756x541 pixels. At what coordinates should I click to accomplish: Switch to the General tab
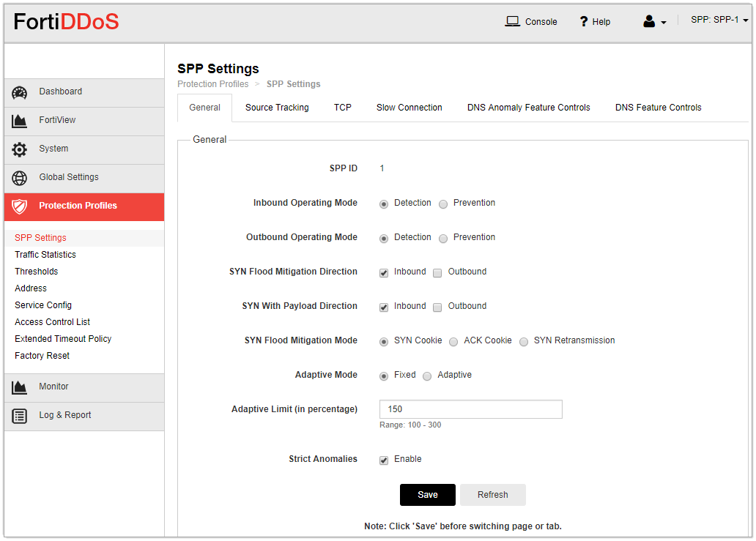tap(204, 108)
